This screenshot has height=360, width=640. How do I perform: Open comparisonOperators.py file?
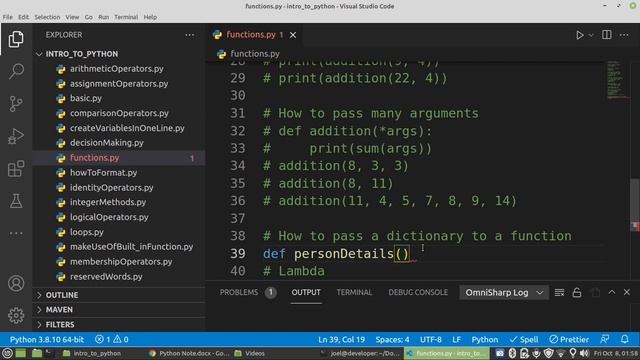[x=118, y=113]
